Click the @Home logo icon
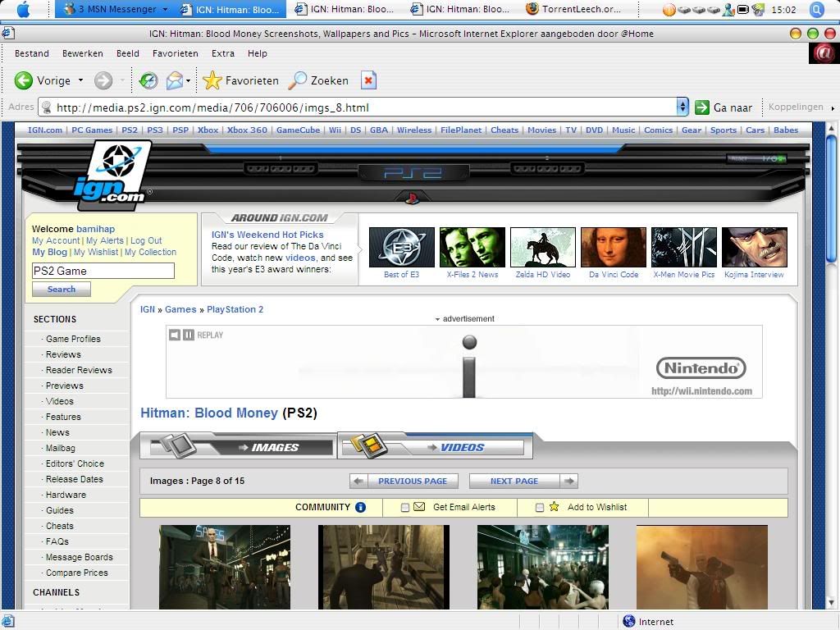 coord(824,53)
